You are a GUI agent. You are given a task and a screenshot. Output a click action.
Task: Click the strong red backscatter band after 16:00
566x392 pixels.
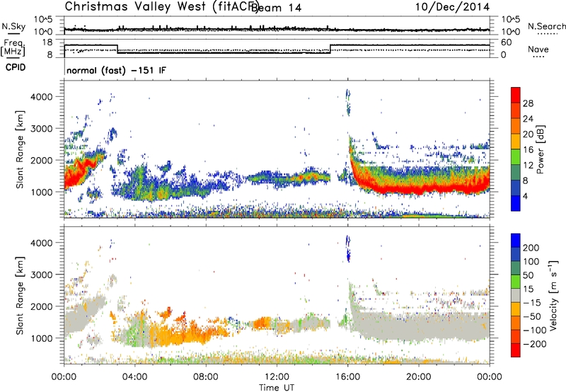(419, 188)
